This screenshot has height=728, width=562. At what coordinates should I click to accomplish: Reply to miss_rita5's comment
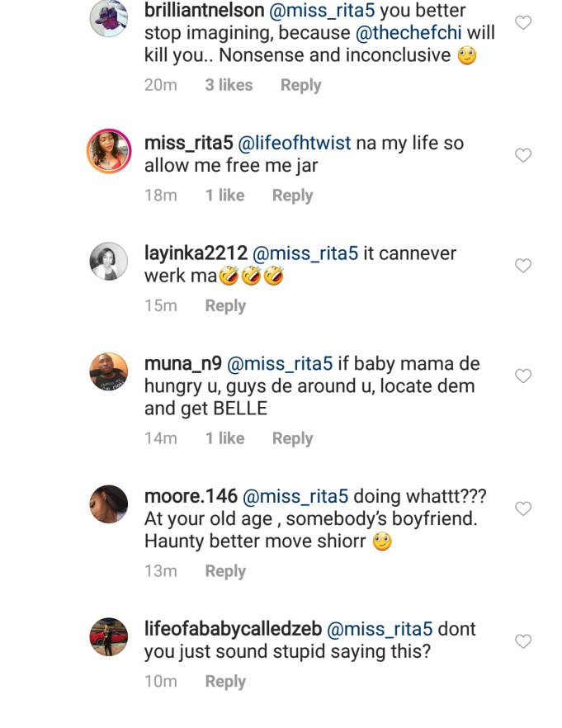292,196
